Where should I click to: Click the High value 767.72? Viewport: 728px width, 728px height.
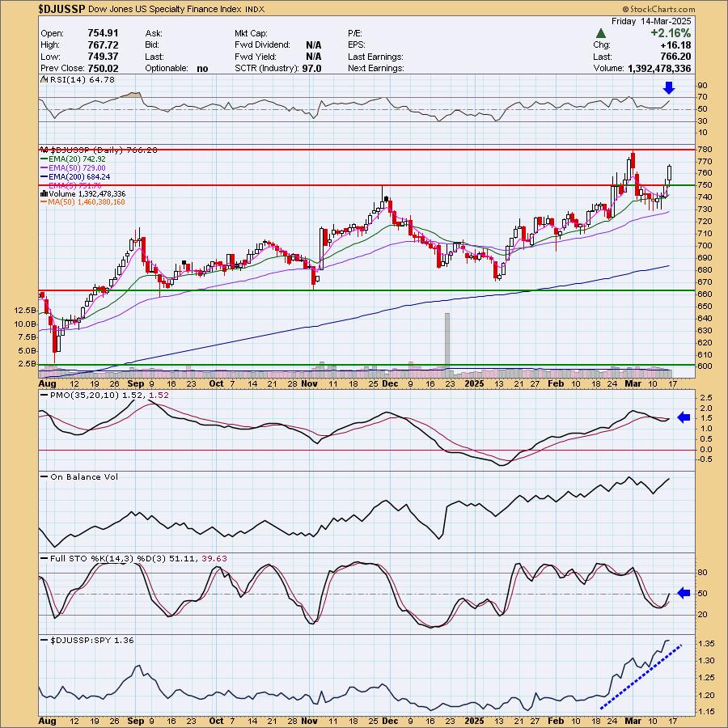click(103, 44)
